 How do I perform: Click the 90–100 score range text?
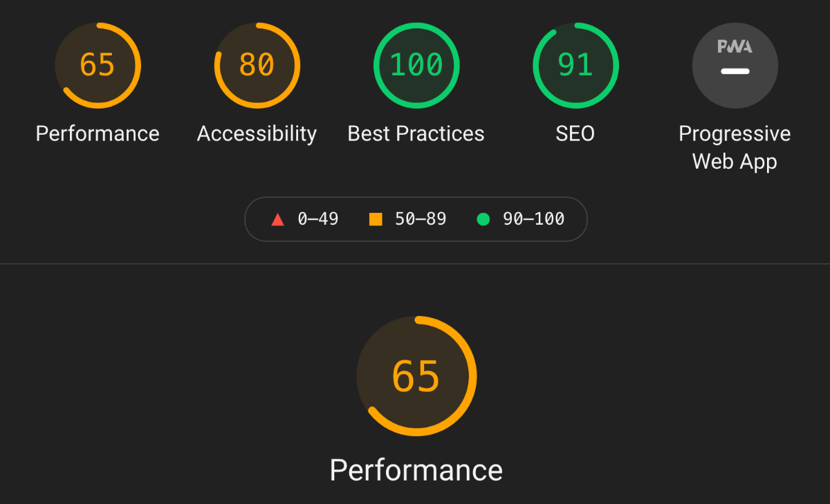[x=533, y=219]
